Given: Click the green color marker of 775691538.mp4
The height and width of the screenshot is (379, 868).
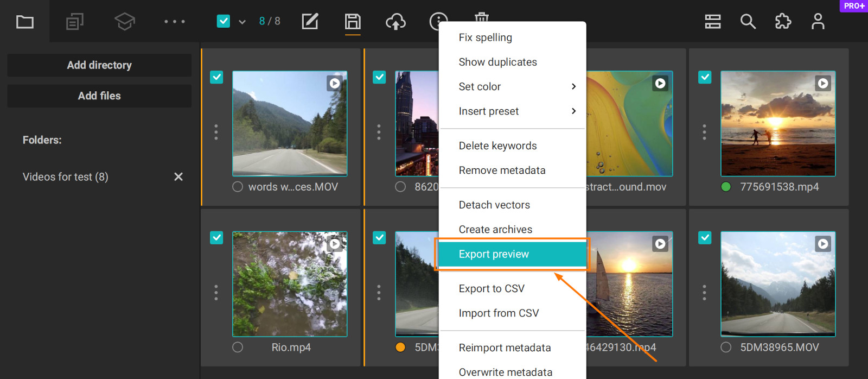Looking at the screenshot, I should click(726, 187).
